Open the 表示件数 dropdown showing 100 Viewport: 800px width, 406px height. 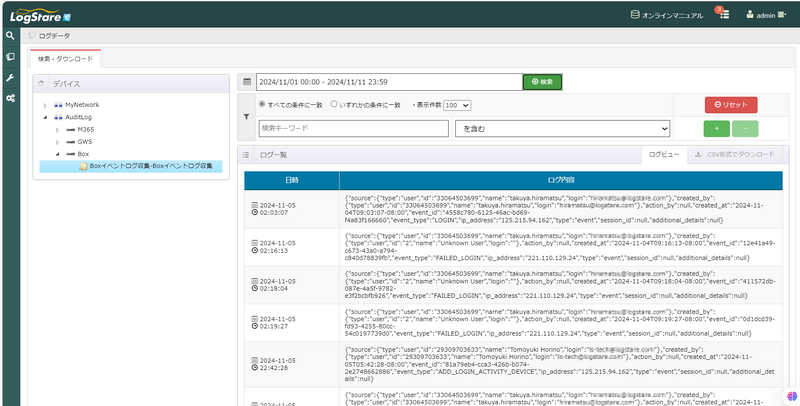(x=458, y=105)
